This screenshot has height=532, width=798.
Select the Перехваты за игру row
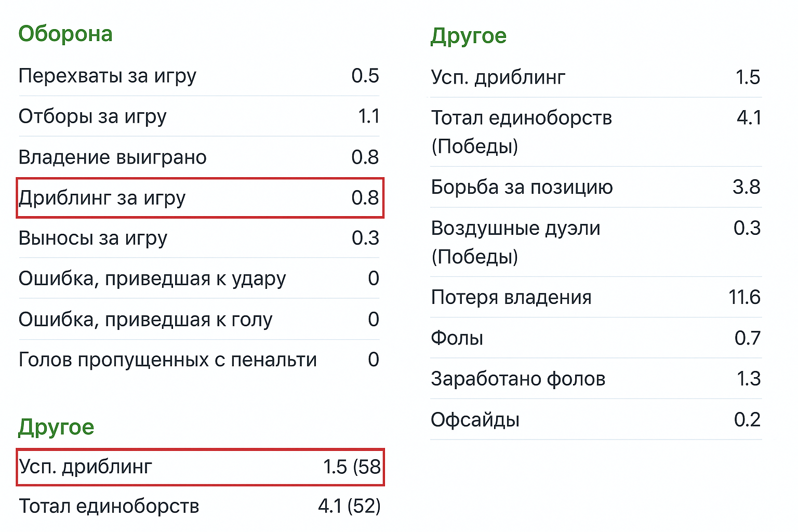[199, 76]
